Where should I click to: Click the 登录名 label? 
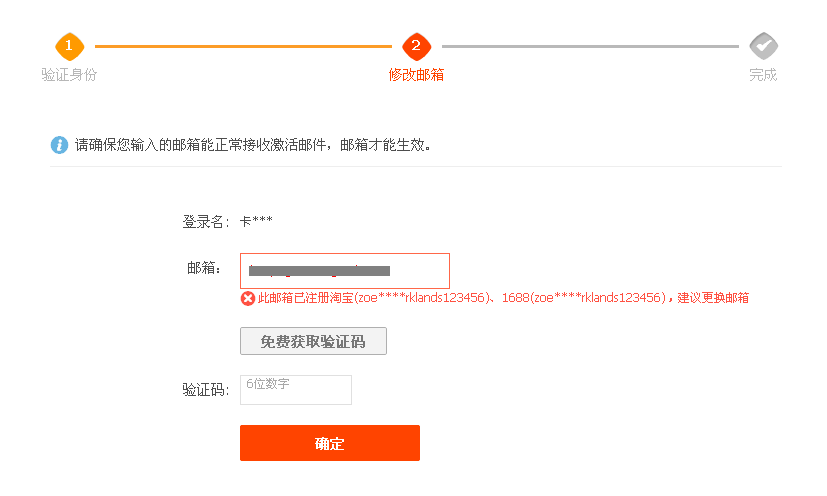click(206, 222)
